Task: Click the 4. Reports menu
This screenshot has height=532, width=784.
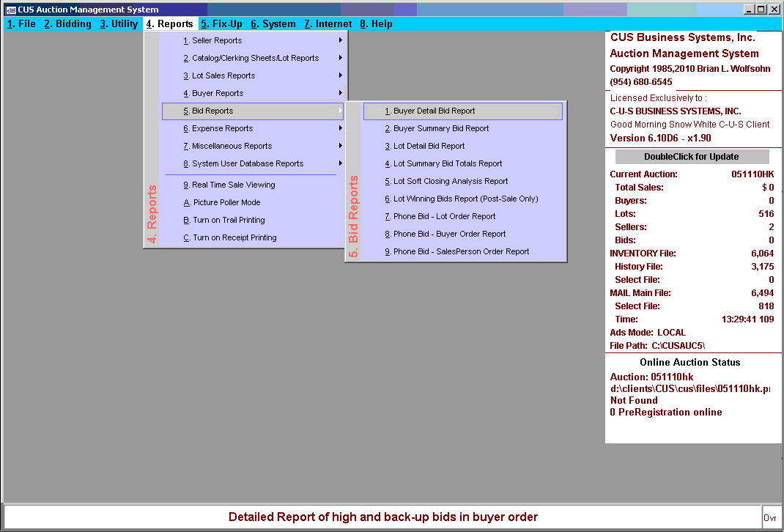Action: click(x=169, y=23)
